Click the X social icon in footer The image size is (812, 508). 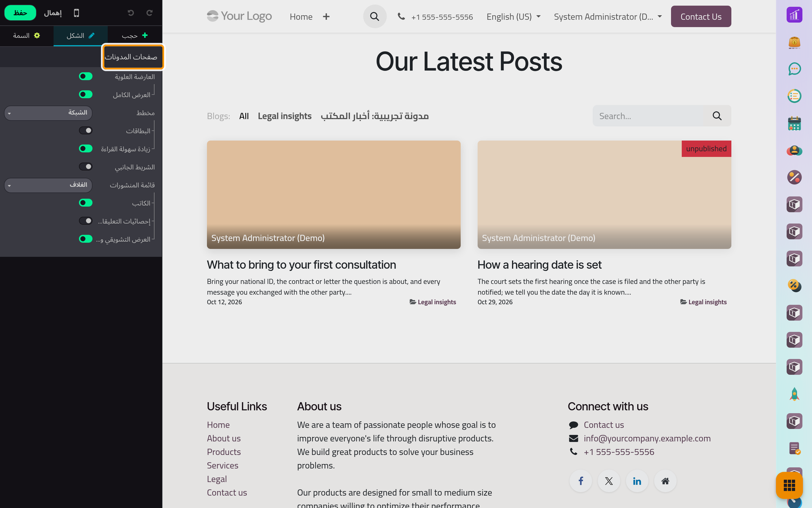609,481
